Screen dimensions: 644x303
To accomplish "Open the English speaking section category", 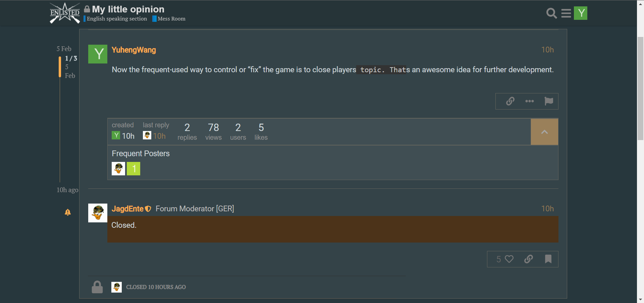I will pos(115,19).
